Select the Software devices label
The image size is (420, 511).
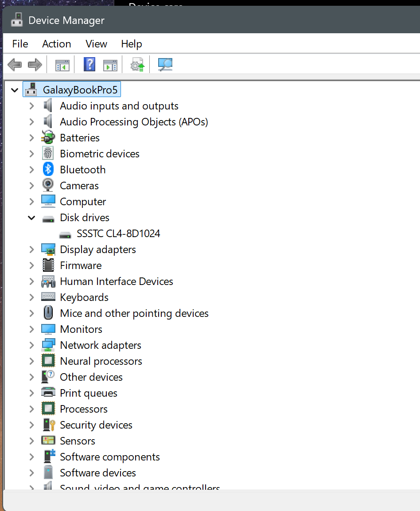click(98, 473)
